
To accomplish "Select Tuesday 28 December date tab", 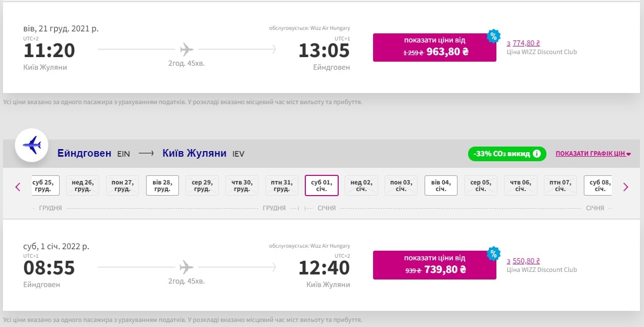I will 162,185.
